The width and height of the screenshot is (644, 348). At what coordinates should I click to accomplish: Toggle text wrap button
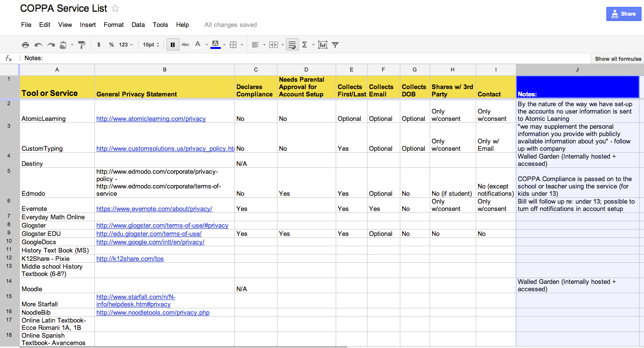292,45
